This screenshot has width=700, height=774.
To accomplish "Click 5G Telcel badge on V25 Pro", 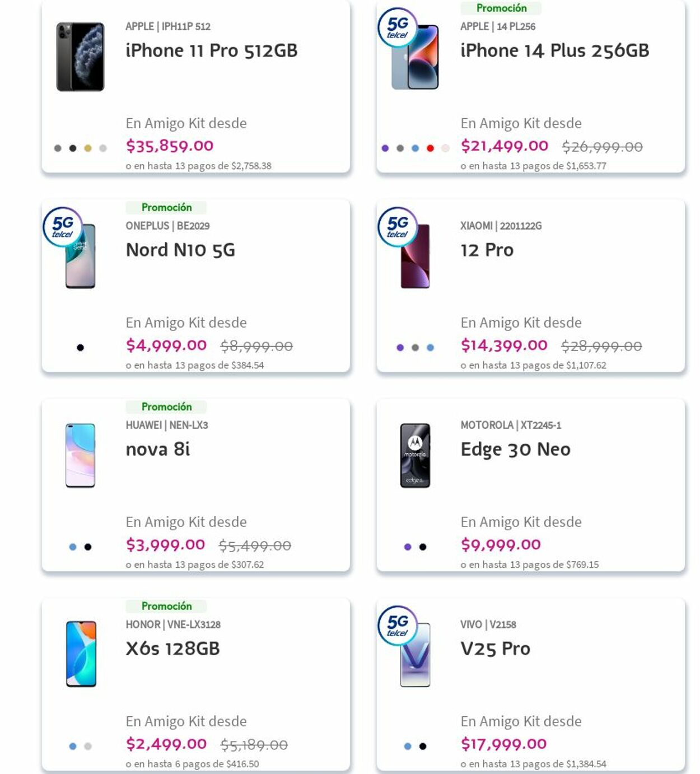I will pos(398,626).
